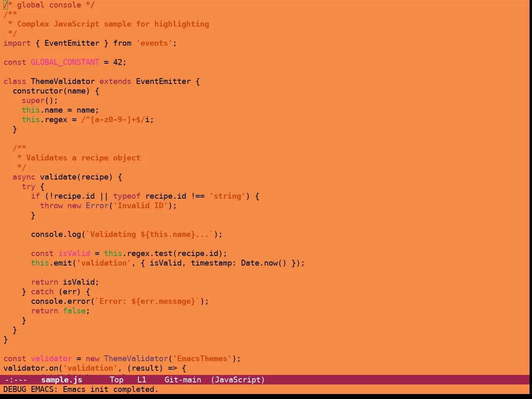
Task: Click the 'catch' keyword
Action: pyautogui.click(x=42, y=292)
